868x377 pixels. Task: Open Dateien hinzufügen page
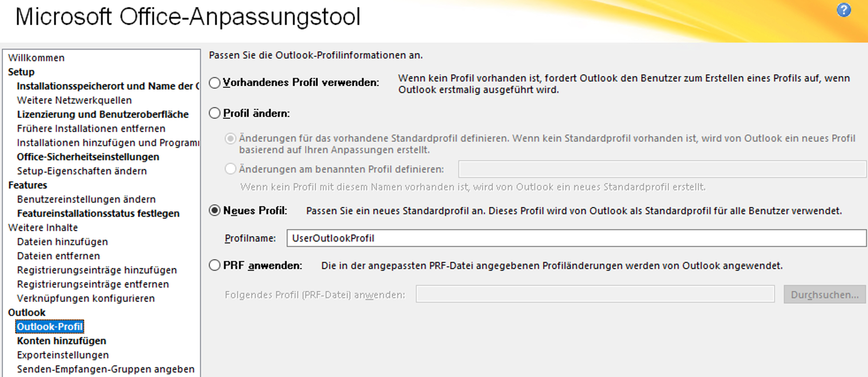(62, 242)
